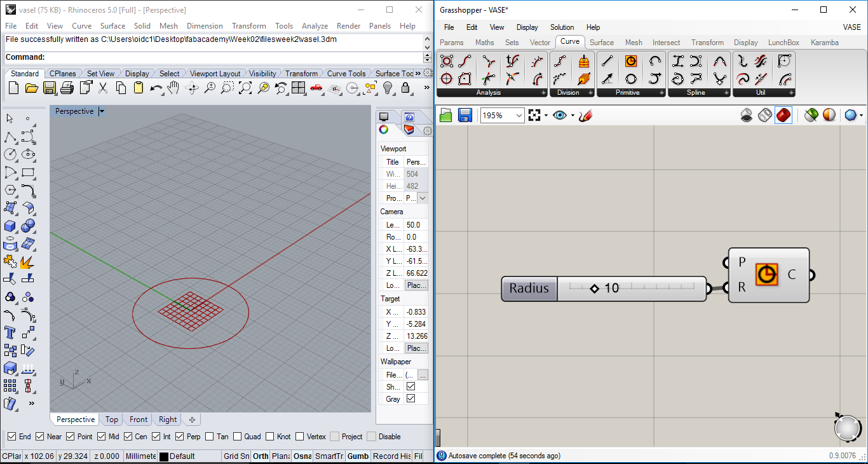Click the Grasshopper Save blue floppy icon

pyautogui.click(x=465, y=115)
